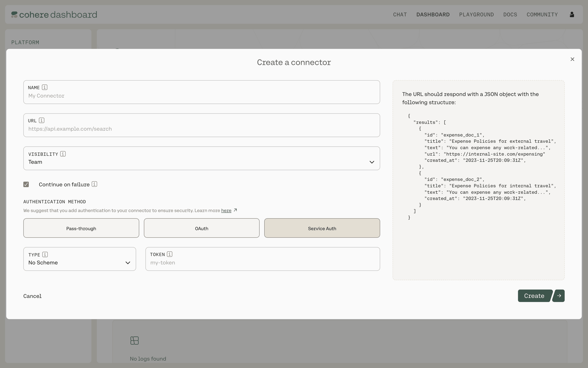588x368 pixels.
Task: Go to the Chat nav item
Action: point(400,14)
